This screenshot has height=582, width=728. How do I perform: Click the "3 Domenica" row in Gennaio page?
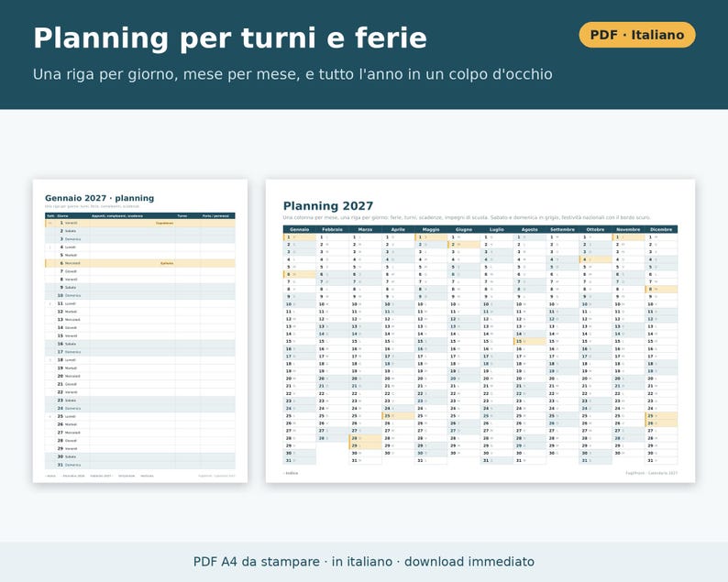(139, 239)
